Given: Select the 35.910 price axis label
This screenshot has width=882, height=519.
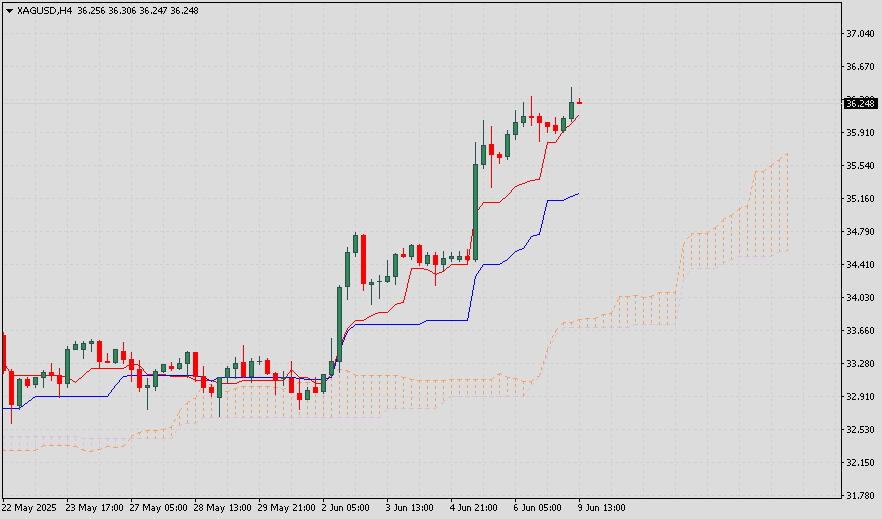Looking at the screenshot, I should pyautogui.click(x=861, y=133).
